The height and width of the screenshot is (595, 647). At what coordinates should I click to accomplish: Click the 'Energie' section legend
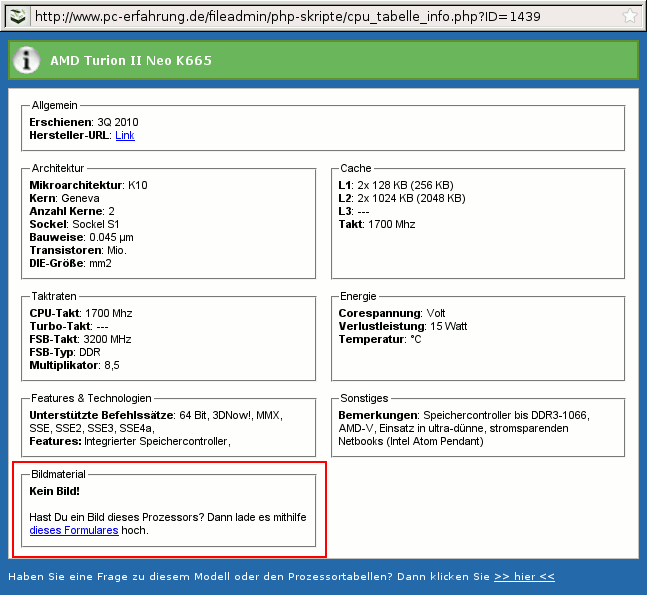pos(359,297)
